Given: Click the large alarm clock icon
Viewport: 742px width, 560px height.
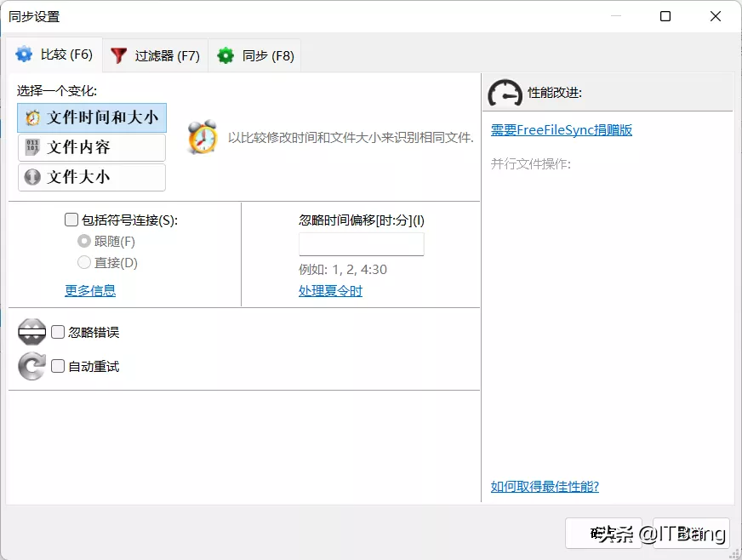Looking at the screenshot, I should pos(203,138).
